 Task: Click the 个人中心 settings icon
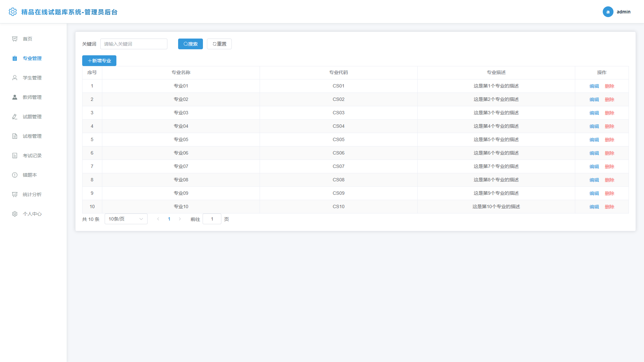pyautogui.click(x=15, y=214)
